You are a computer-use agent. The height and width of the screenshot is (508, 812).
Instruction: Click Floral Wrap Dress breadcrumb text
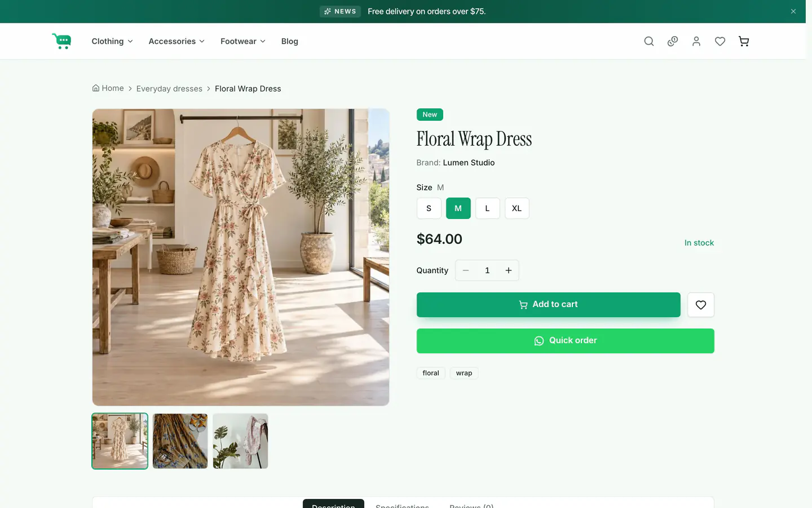248,89
